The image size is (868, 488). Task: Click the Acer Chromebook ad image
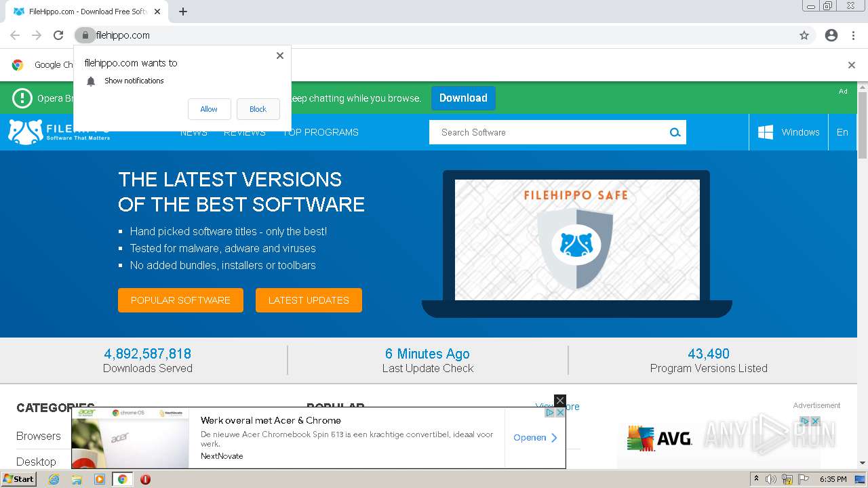coord(130,438)
